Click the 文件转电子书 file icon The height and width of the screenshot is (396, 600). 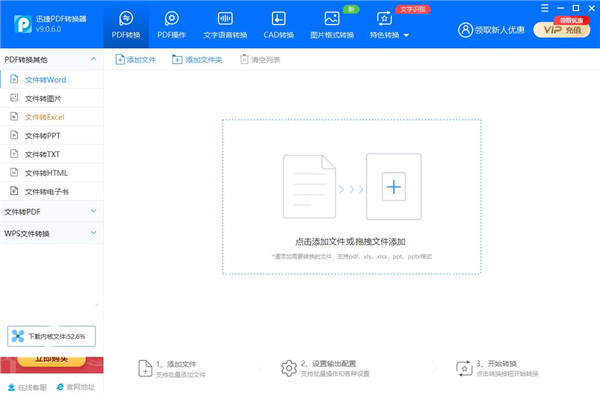pos(14,191)
